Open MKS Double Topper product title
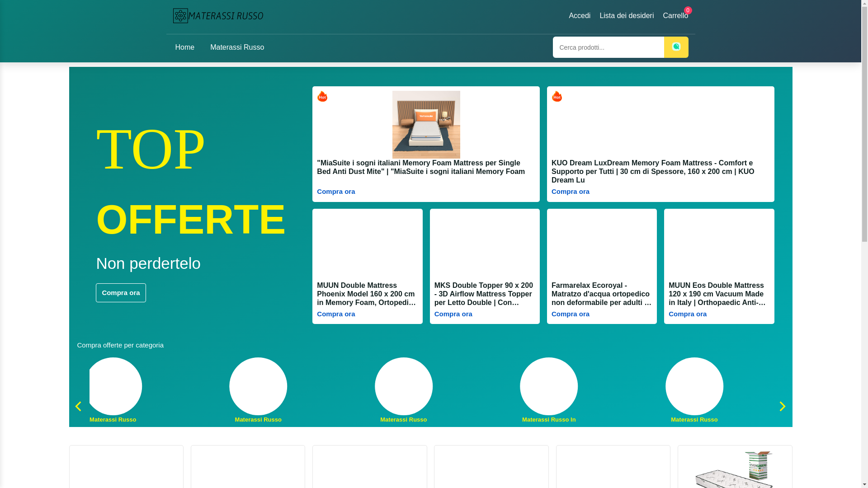The height and width of the screenshot is (488, 868). click(485, 294)
